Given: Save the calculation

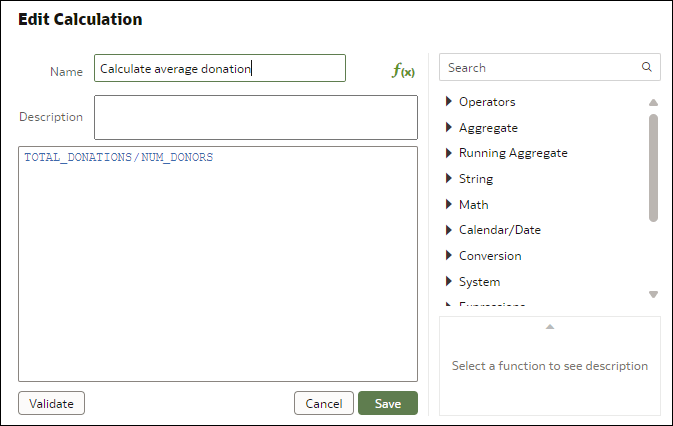Looking at the screenshot, I should [x=388, y=403].
